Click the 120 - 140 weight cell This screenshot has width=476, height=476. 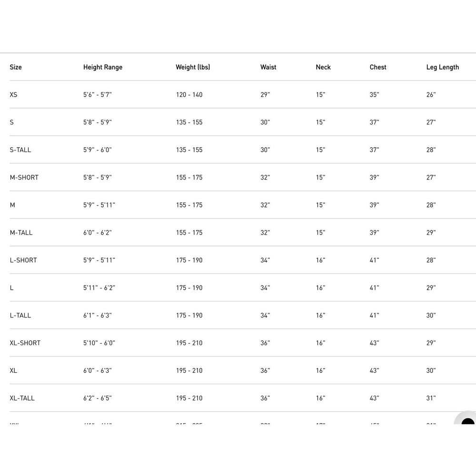point(189,95)
